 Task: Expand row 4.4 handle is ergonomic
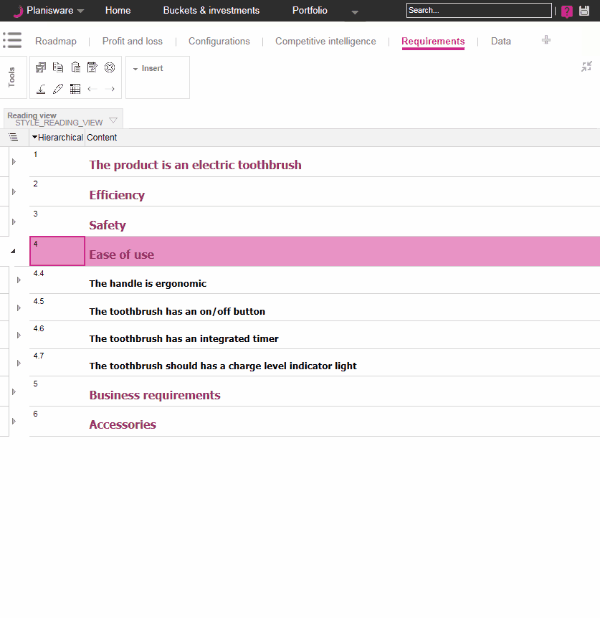pyautogui.click(x=19, y=280)
